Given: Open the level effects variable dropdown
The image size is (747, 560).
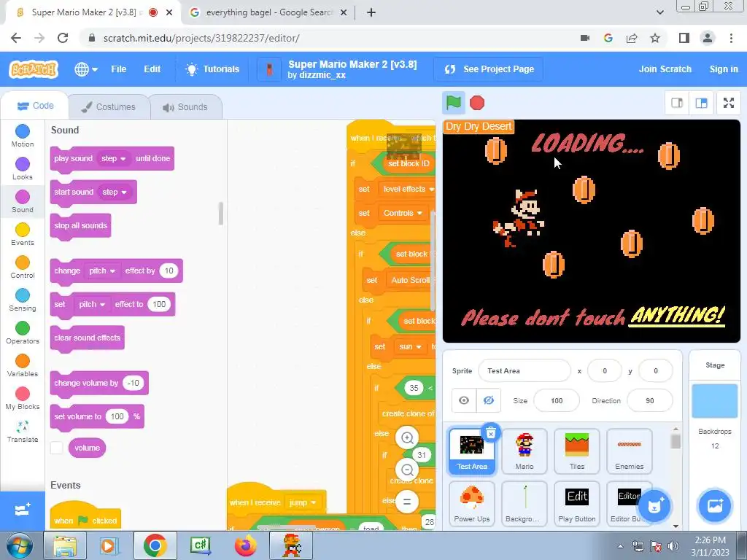Looking at the screenshot, I should 408,189.
